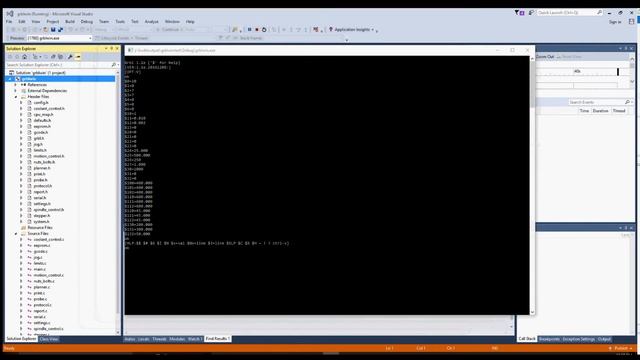The width and height of the screenshot is (640, 360).
Task: Select grbl.h in Header Files
Action: point(39,138)
